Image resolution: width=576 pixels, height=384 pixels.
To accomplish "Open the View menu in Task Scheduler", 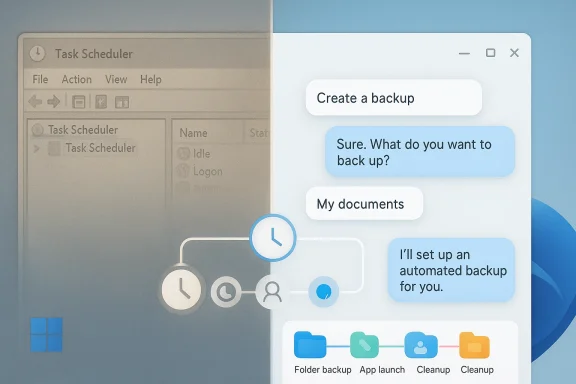I will (116, 79).
